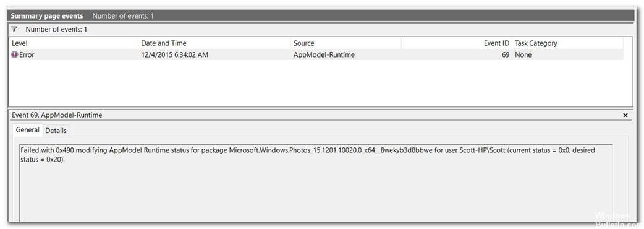Viewport: 644px width, 229px height.
Task: Click the Event 69, AppModel-Runtime pane title
Action: click(x=57, y=115)
